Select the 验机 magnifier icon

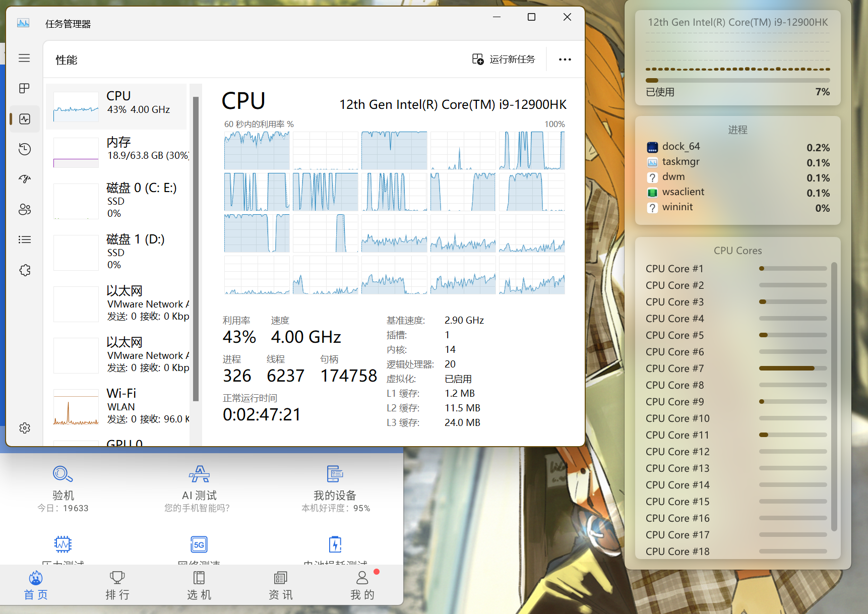click(63, 474)
